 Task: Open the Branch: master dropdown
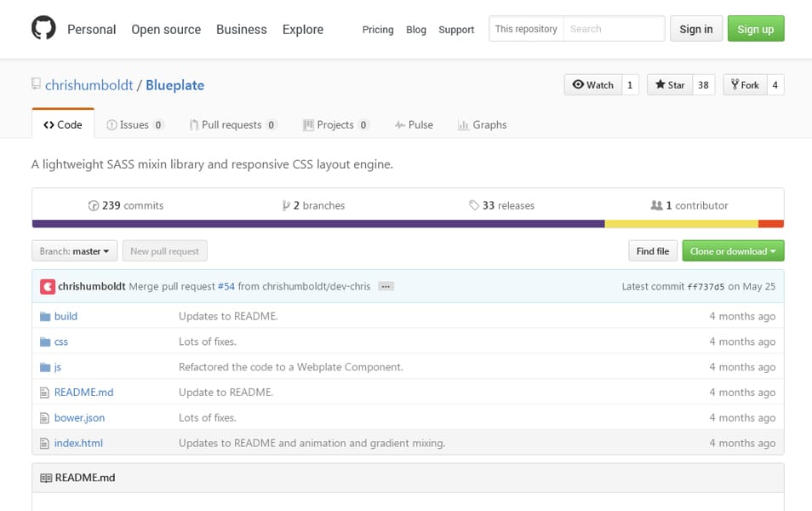coord(75,251)
